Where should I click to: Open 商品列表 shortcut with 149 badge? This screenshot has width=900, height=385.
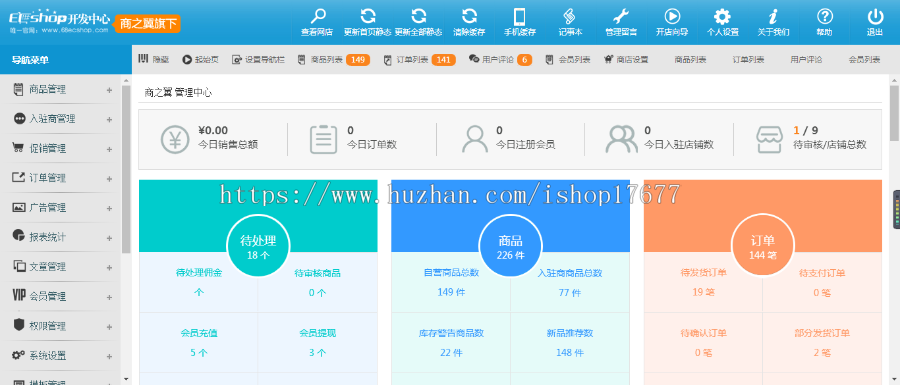334,60
